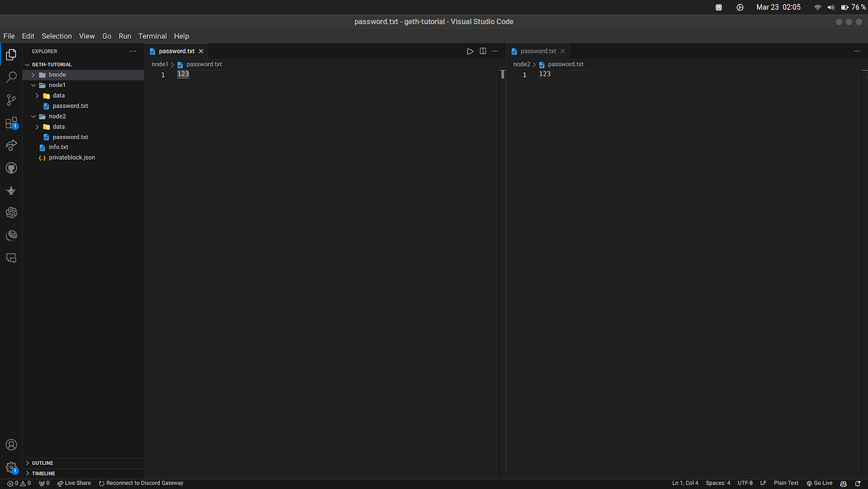
Task: Open the Search view in activity bar
Action: tap(11, 78)
